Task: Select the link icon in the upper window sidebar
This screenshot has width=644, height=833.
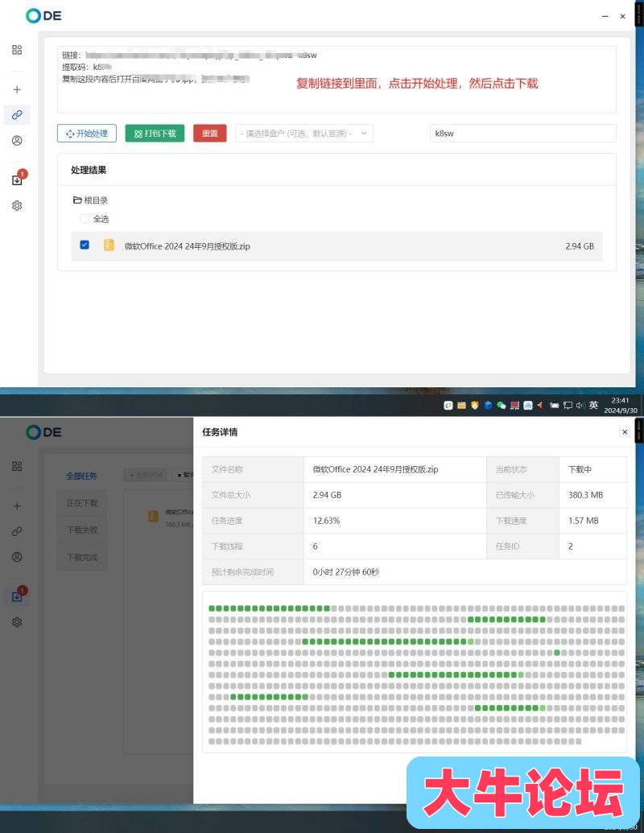Action: (17, 115)
